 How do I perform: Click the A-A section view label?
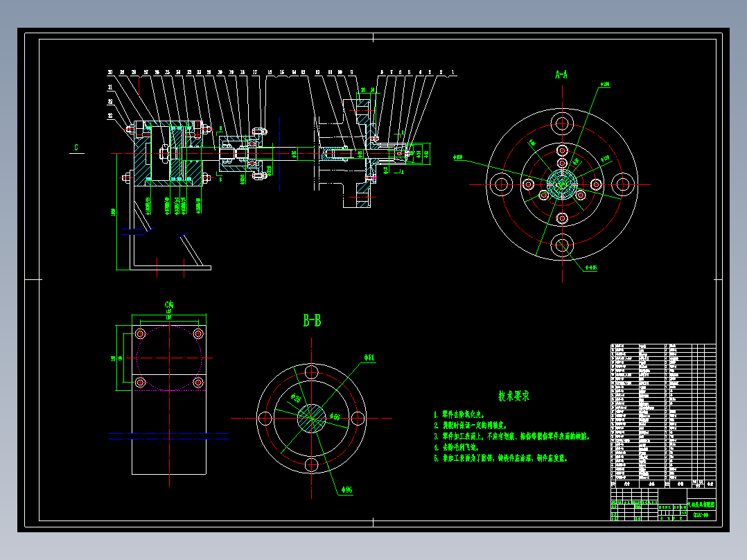click(x=561, y=74)
